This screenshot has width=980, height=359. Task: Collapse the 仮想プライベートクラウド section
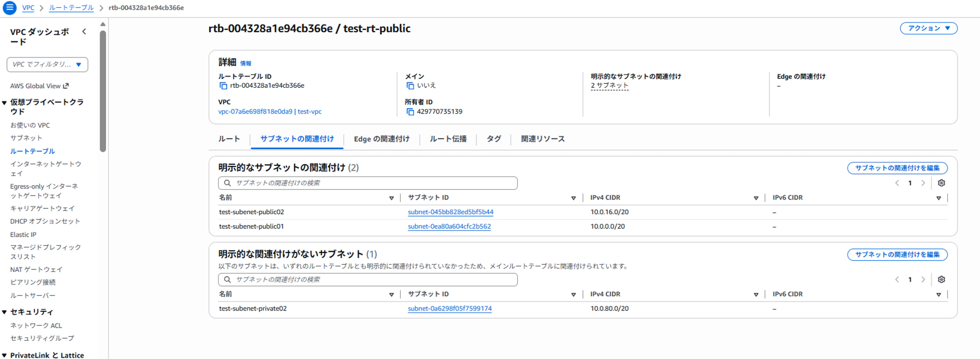click(x=4, y=103)
